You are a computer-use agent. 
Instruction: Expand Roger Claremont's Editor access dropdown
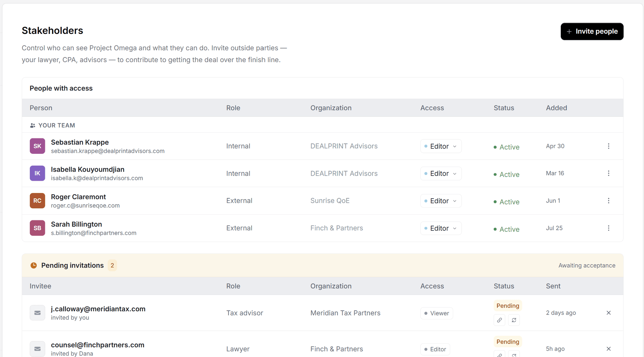click(441, 201)
